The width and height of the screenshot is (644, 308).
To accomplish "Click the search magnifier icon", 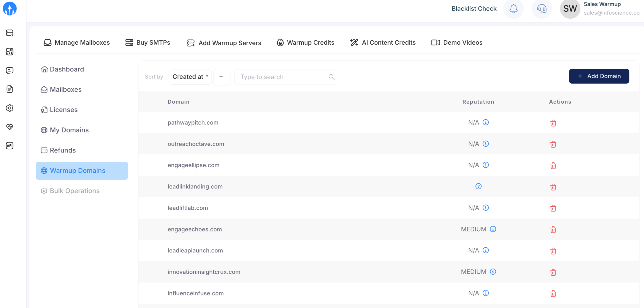I will pyautogui.click(x=331, y=77).
